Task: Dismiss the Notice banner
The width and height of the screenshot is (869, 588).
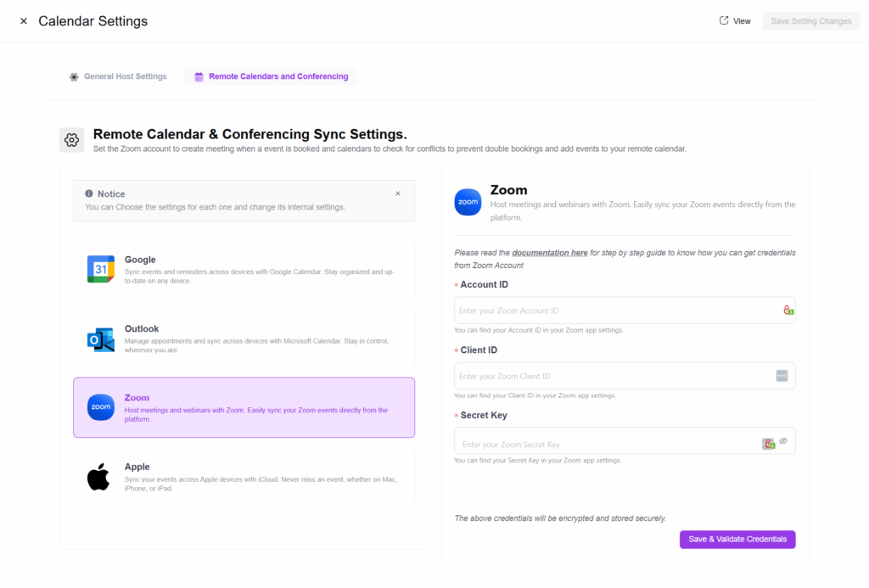Action: click(x=398, y=193)
